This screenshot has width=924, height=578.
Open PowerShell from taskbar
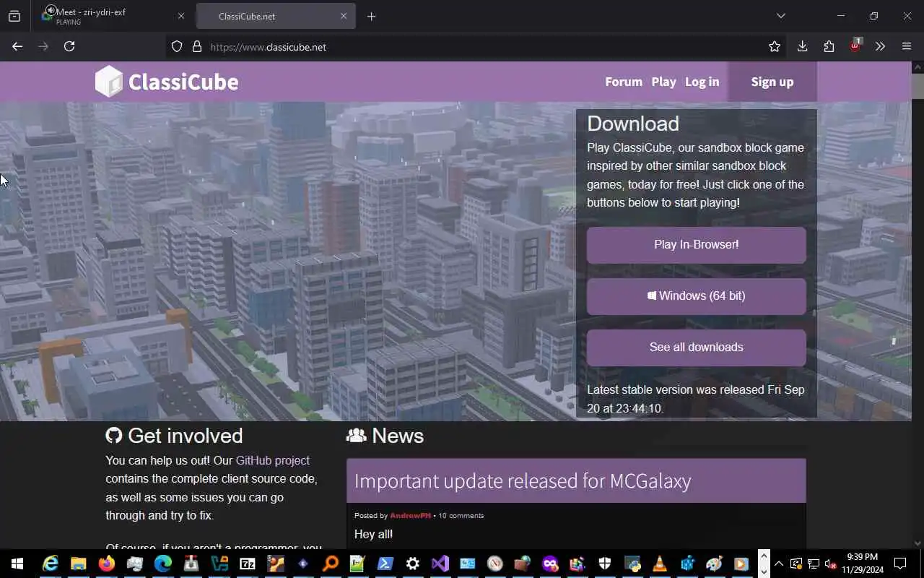click(x=385, y=564)
